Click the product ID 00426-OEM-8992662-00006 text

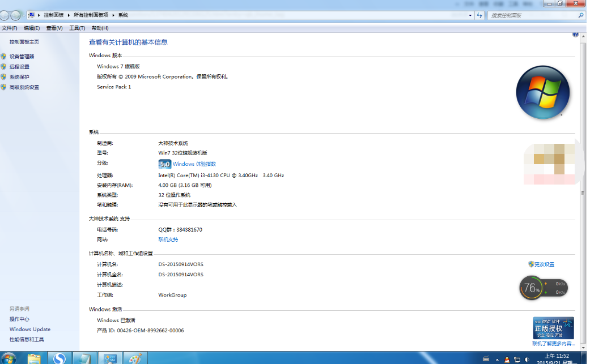click(150, 331)
